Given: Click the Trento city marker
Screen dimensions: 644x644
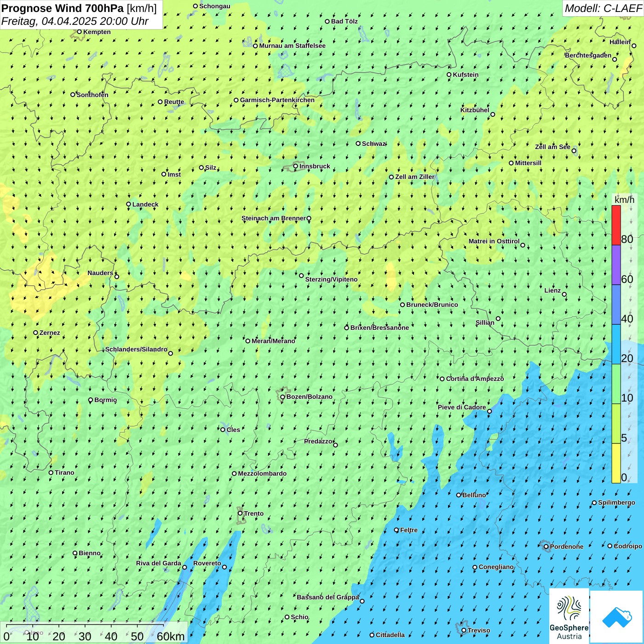Looking at the screenshot, I should tap(240, 513).
